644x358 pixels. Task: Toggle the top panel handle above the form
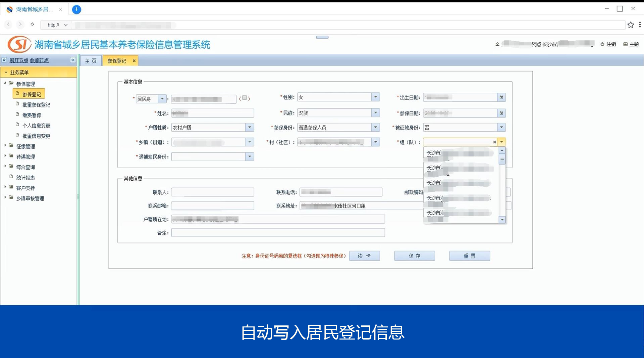pos(322,37)
